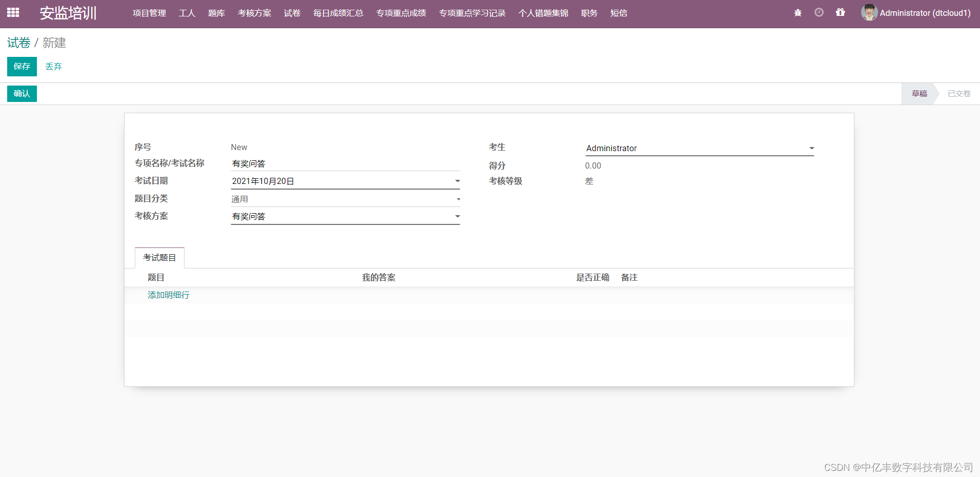Open the 职务 menu
The image size is (980, 477).
click(589, 13)
